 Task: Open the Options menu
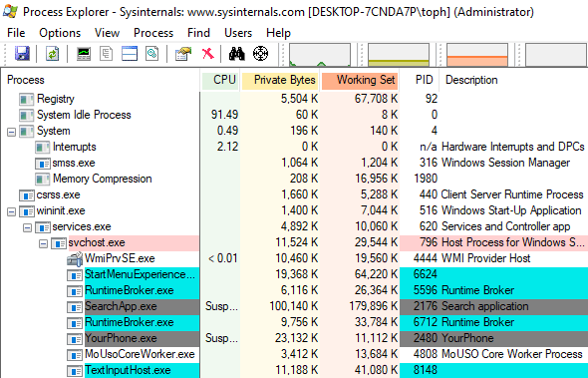pyautogui.click(x=60, y=33)
